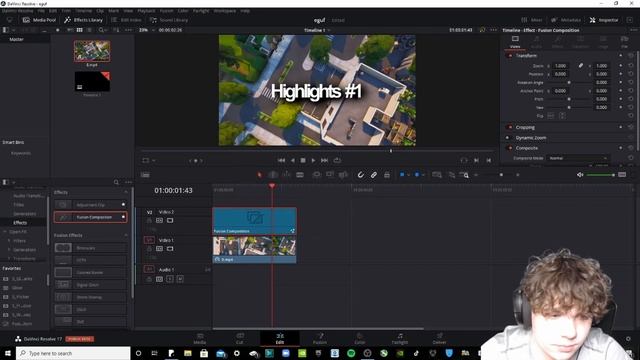
Task: Toggle the Media Pool panel button
Action: pyautogui.click(x=39, y=20)
